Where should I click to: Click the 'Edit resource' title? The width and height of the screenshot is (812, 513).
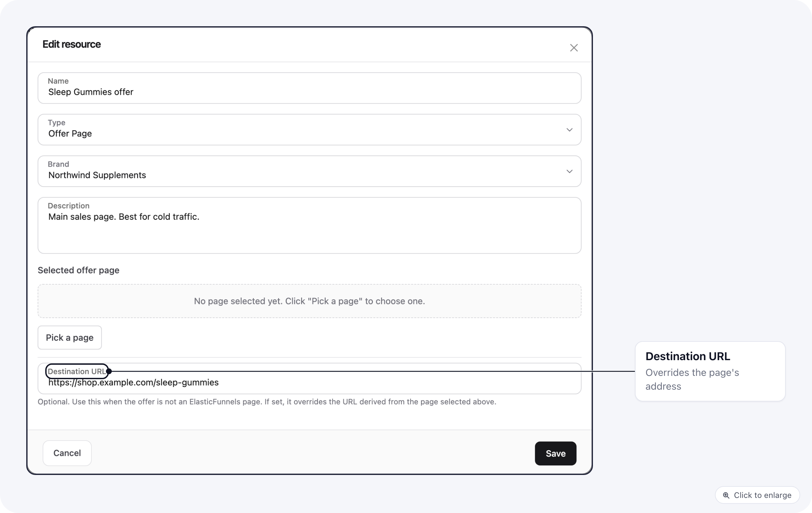click(x=71, y=44)
